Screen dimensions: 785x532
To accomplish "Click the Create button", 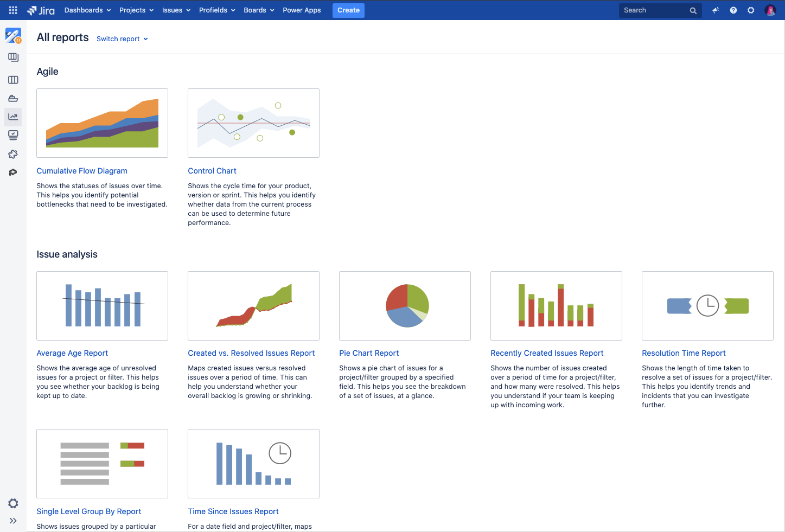I will pyautogui.click(x=348, y=10).
